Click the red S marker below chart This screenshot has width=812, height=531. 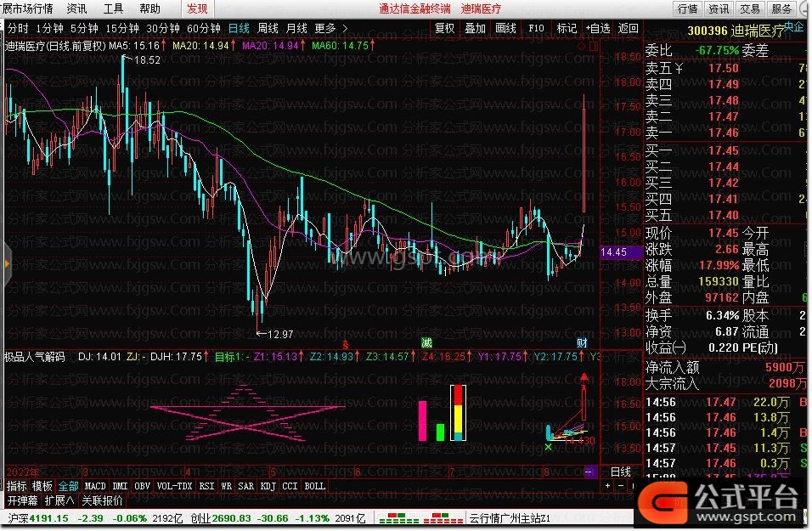point(346,344)
